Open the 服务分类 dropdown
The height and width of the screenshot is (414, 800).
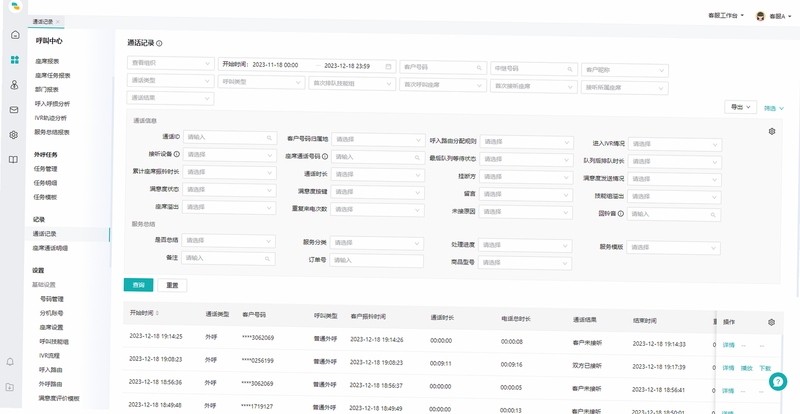377,243
